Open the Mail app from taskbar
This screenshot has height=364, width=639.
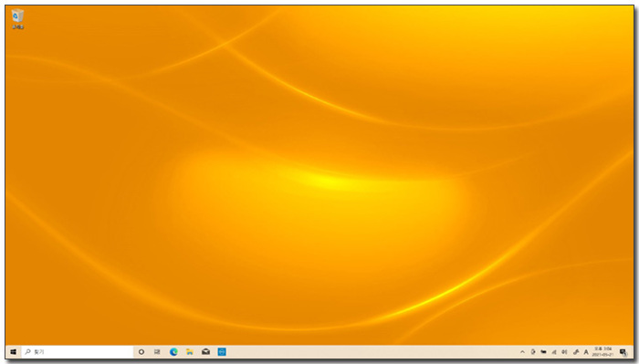(205, 352)
